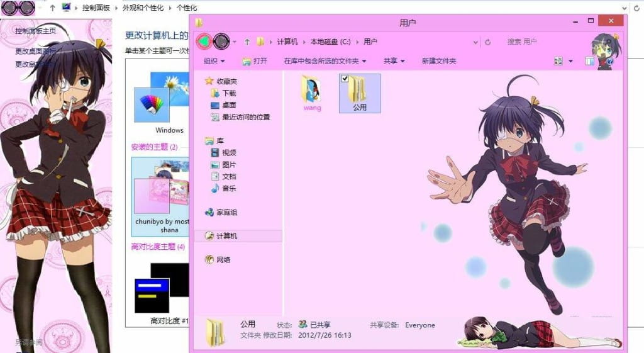Click 安装的主题 (2) section header
The width and height of the screenshot is (644, 353).
click(x=154, y=147)
